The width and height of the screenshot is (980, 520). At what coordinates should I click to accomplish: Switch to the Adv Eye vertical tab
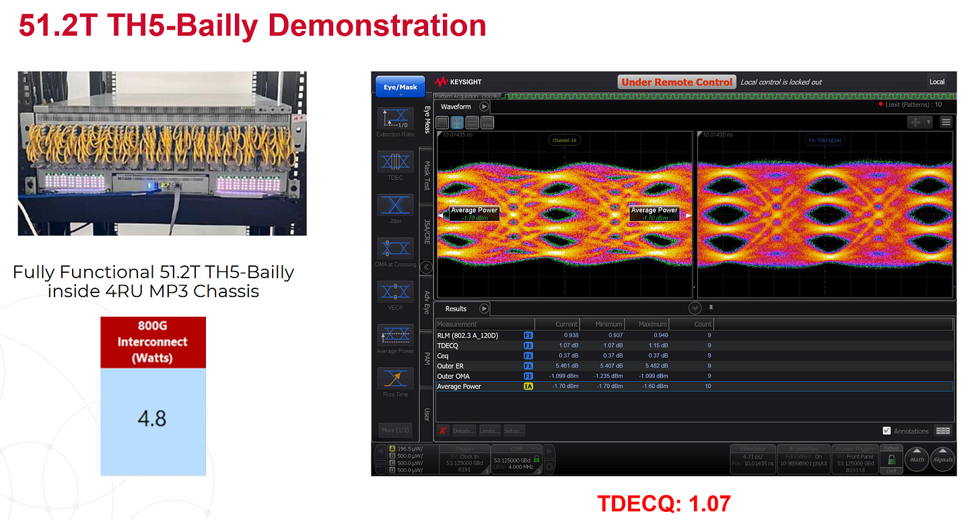pos(427,304)
